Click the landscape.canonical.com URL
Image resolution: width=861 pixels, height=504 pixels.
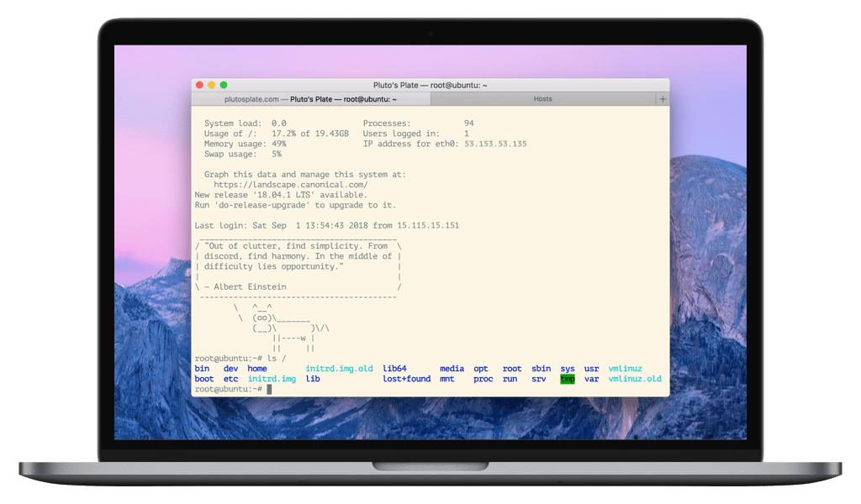click(x=290, y=185)
